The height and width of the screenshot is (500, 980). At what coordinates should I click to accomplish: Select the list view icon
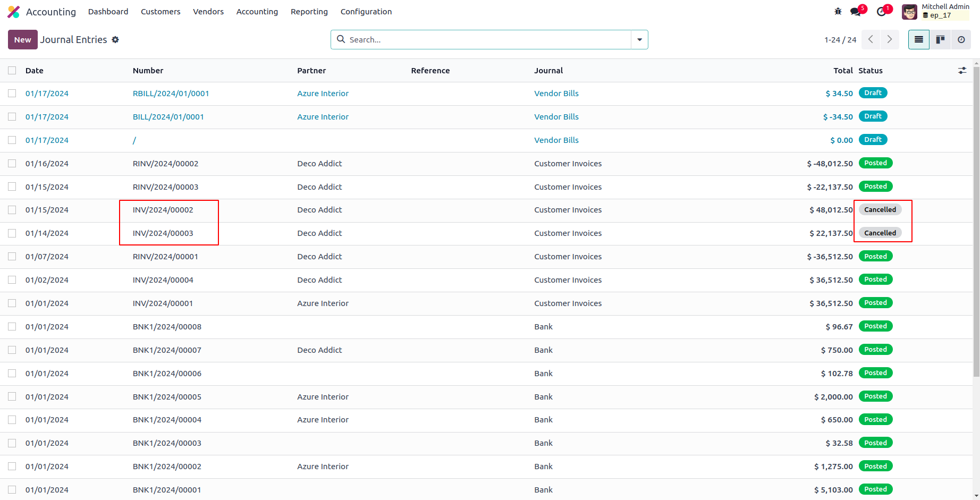(x=919, y=40)
